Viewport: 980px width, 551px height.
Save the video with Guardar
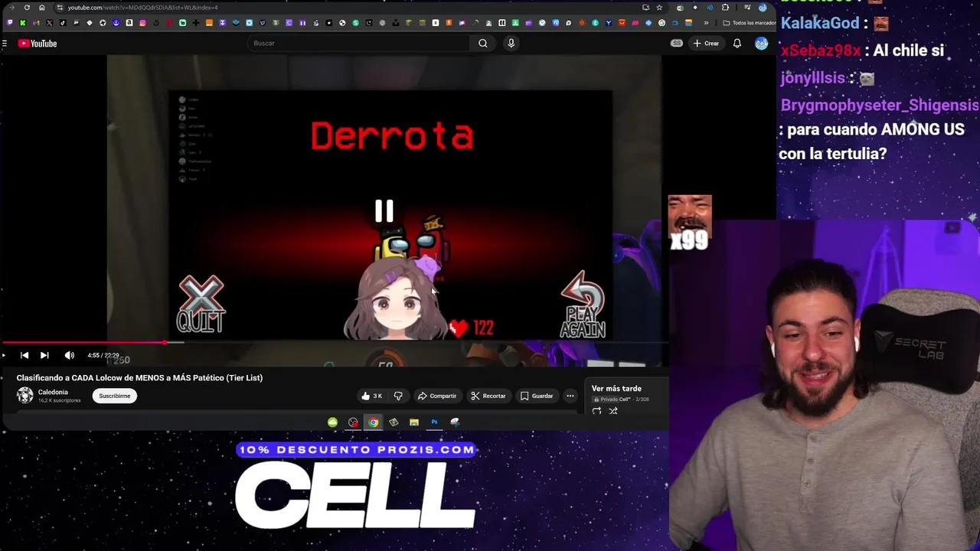[x=537, y=396]
